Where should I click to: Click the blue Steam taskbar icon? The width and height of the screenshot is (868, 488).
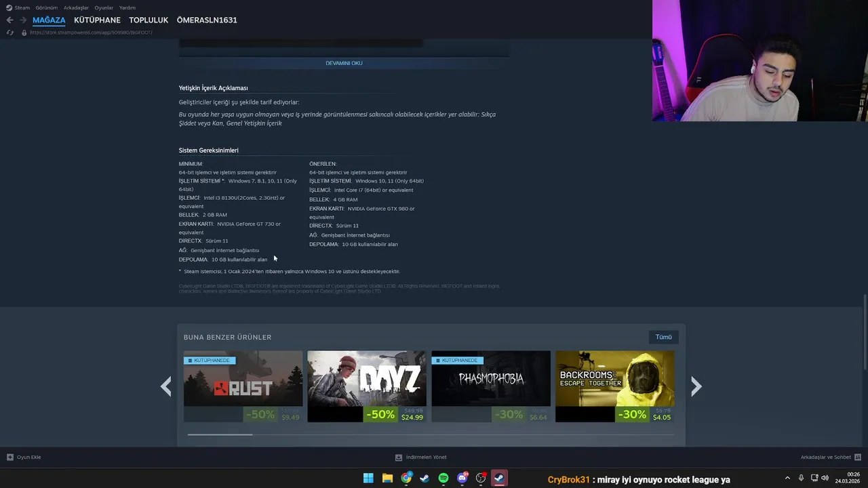point(425,479)
